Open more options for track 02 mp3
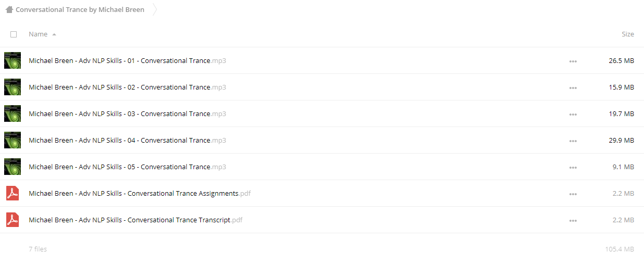 573,87
